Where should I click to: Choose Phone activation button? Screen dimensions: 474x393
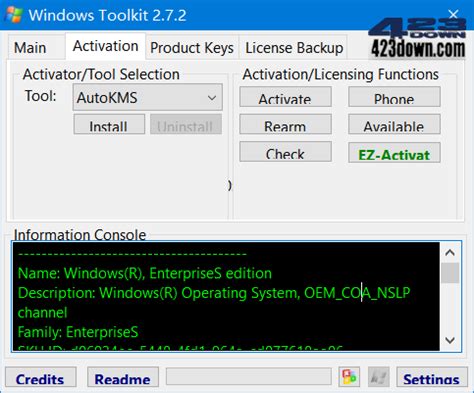394,97
